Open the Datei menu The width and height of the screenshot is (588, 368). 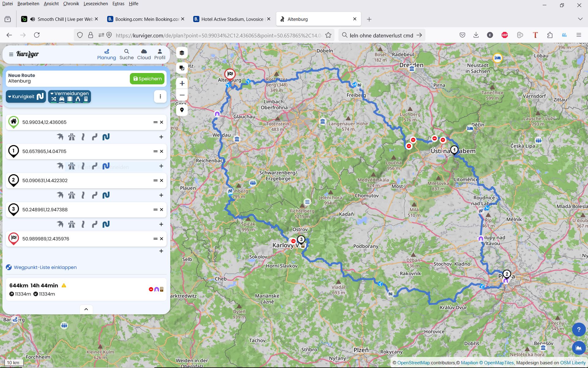(x=7, y=4)
